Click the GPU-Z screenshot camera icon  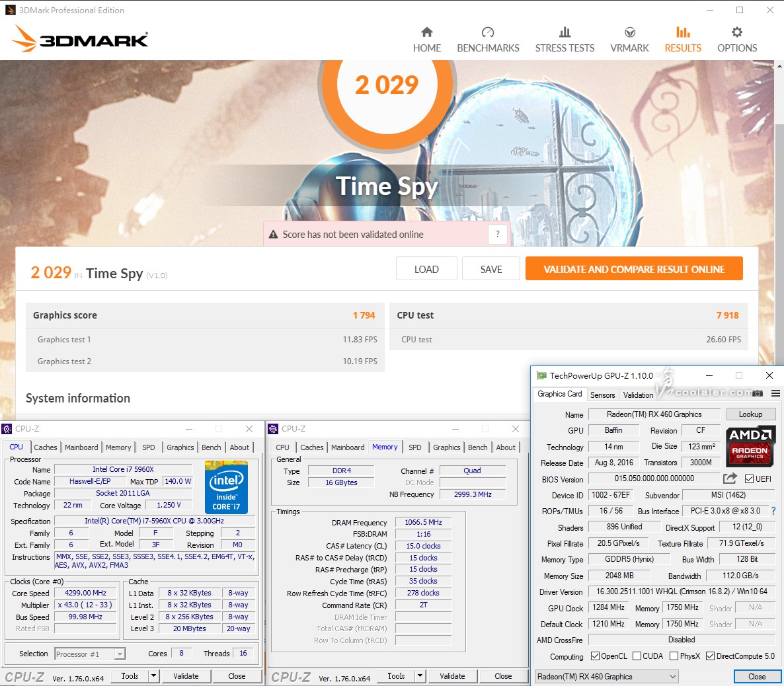[x=758, y=393]
